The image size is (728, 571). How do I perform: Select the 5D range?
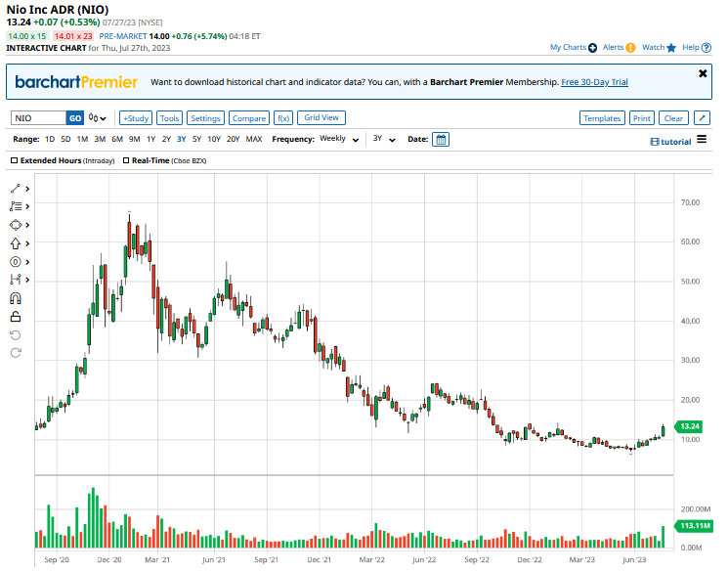(65, 139)
